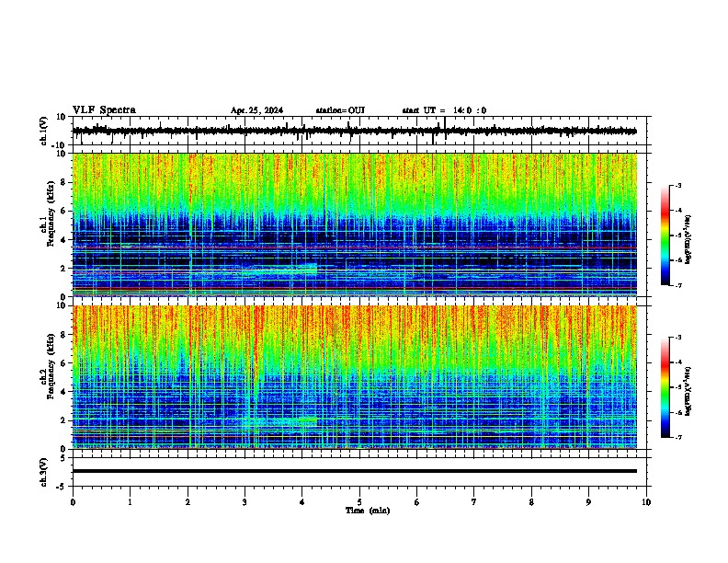728x563 pixels.
Task: Click the flat black ch.3 voltage trace
Action: [355, 471]
